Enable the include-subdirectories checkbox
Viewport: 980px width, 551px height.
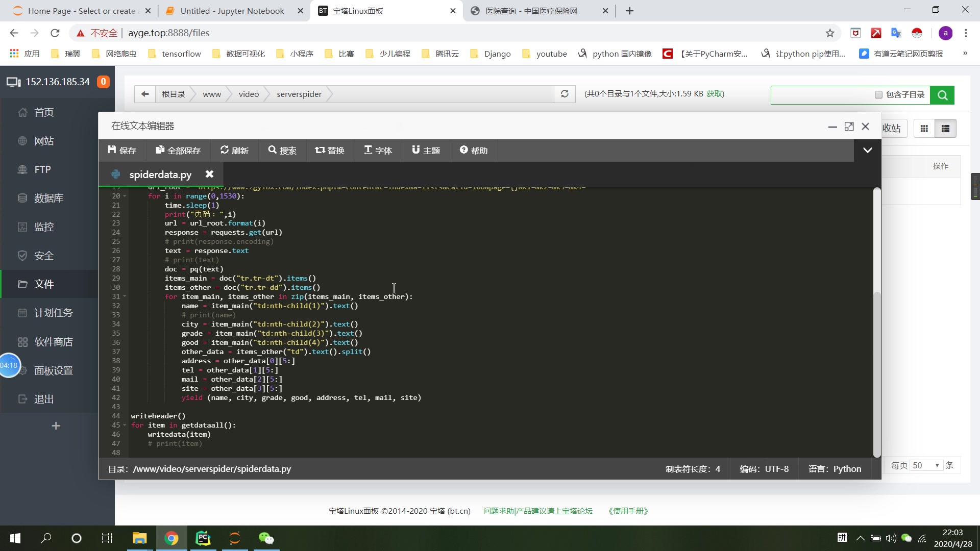click(x=878, y=95)
